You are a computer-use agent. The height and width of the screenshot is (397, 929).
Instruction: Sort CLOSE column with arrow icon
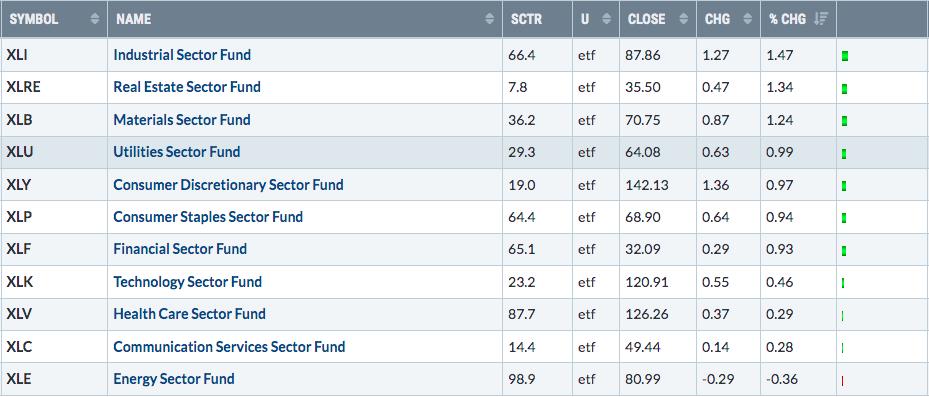coord(684,19)
